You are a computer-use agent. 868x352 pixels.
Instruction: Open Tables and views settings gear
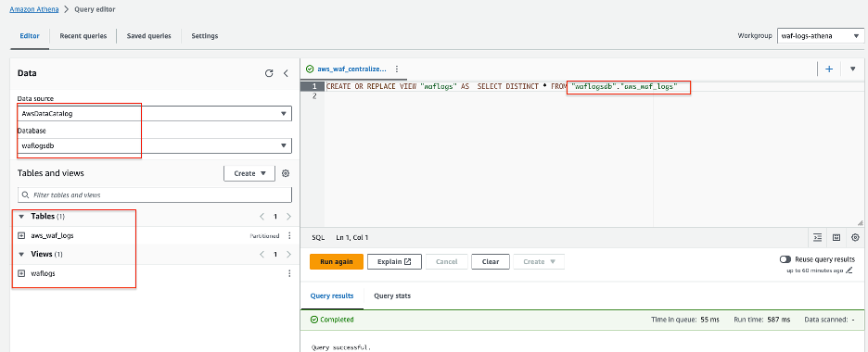(x=286, y=173)
